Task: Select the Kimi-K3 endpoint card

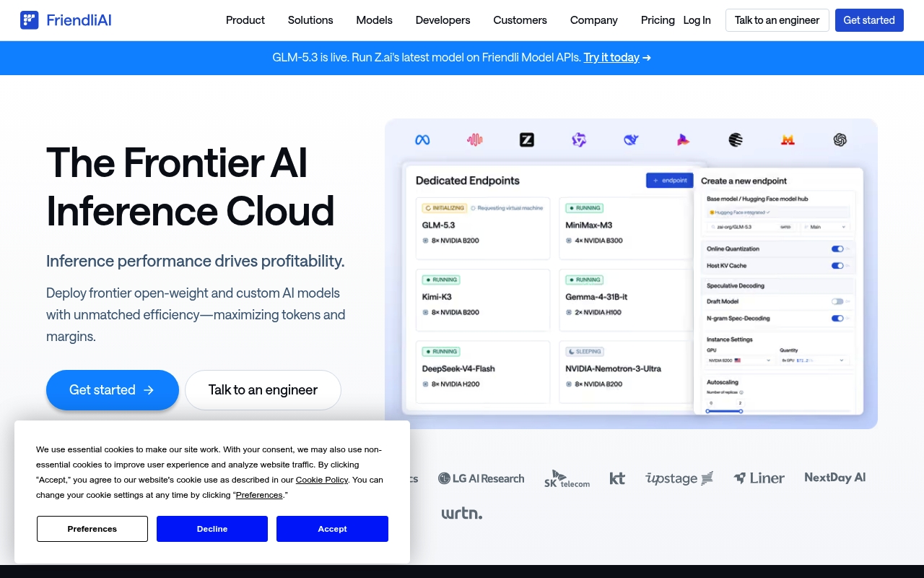Action: click(x=483, y=300)
